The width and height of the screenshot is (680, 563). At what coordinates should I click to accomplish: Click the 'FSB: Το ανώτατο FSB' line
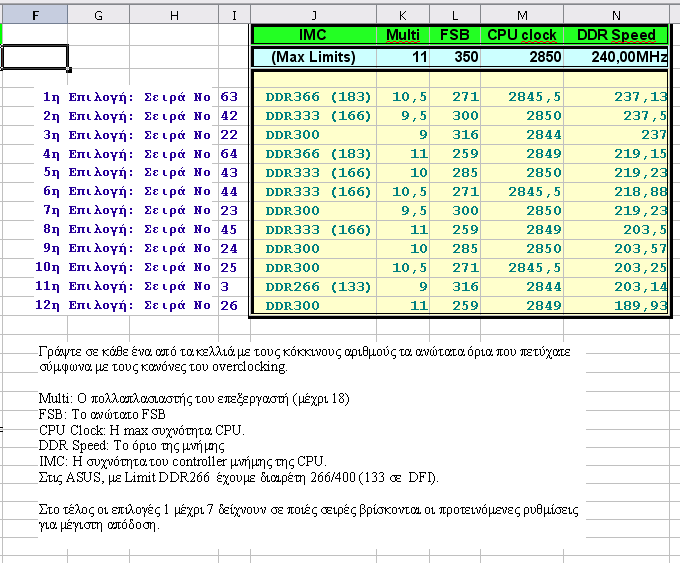coord(102,415)
